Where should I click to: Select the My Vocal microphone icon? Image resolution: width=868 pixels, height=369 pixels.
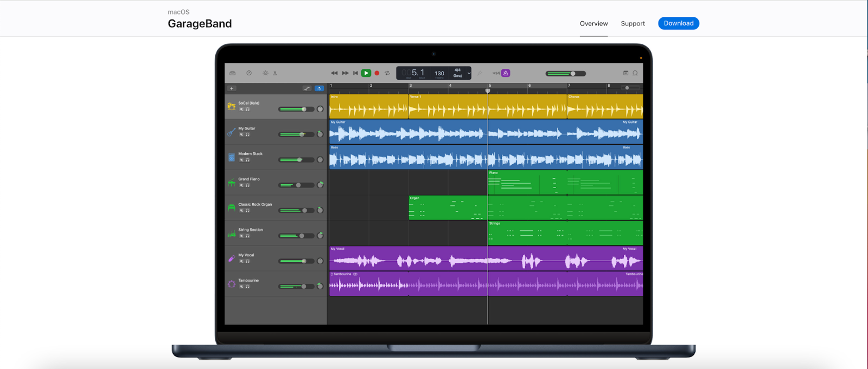pos(232,258)
